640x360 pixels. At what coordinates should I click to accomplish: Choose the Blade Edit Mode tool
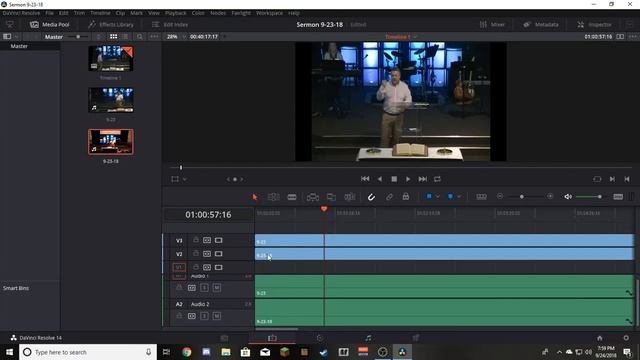coord(292,197)
